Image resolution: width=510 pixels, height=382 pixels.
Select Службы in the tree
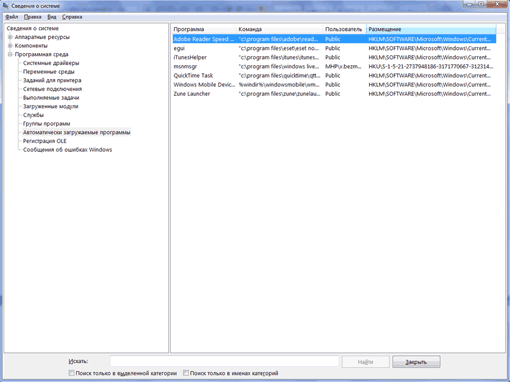point(33,115)
